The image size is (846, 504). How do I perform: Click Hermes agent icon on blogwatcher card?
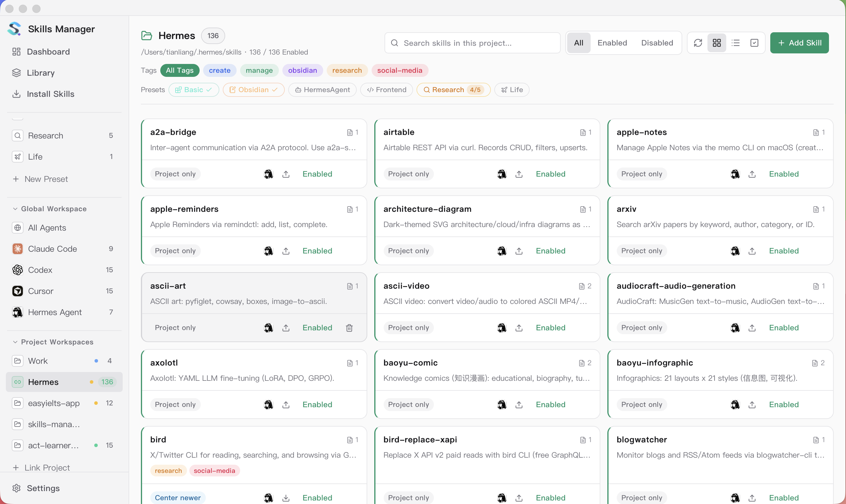click(x=735, y=498)
